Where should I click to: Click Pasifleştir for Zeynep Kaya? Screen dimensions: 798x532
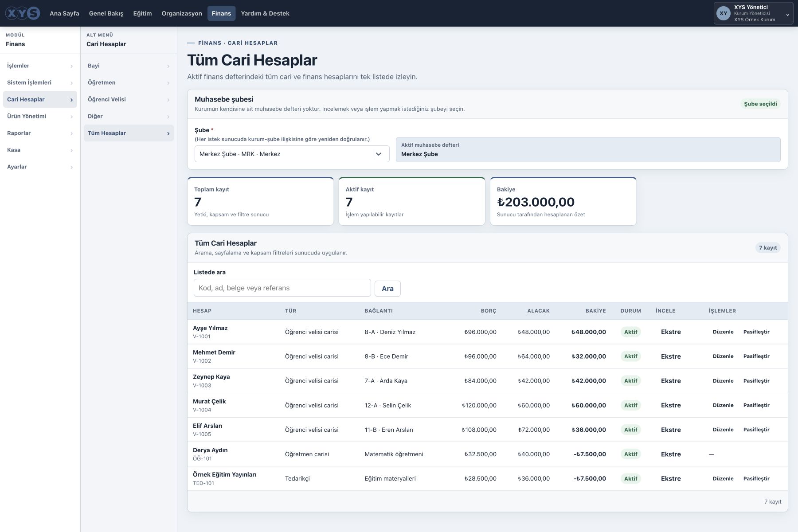tap(756, 381)
